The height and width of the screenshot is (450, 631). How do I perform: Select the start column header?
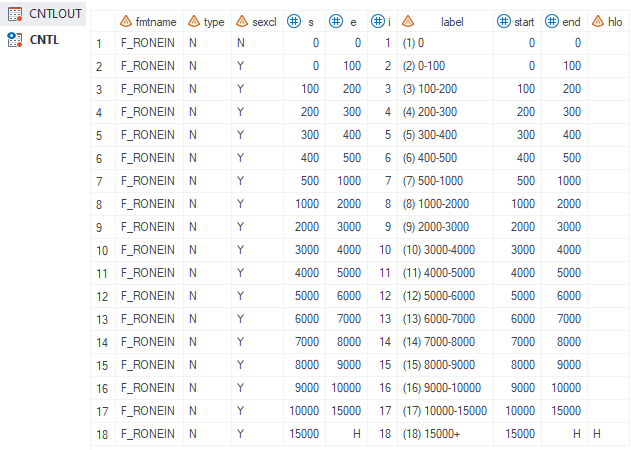pos(518,21)
